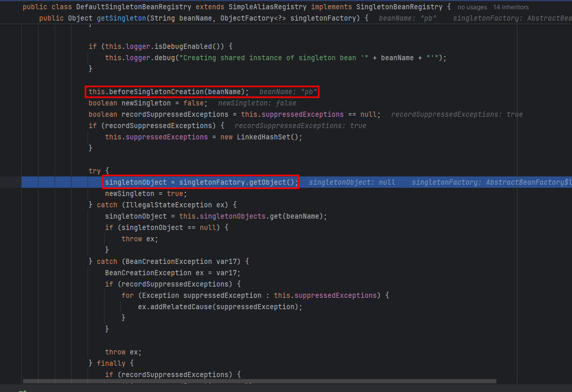Click the "for" loop keyword
Viewport: 572px width, 392px height.
click(127, 295)
